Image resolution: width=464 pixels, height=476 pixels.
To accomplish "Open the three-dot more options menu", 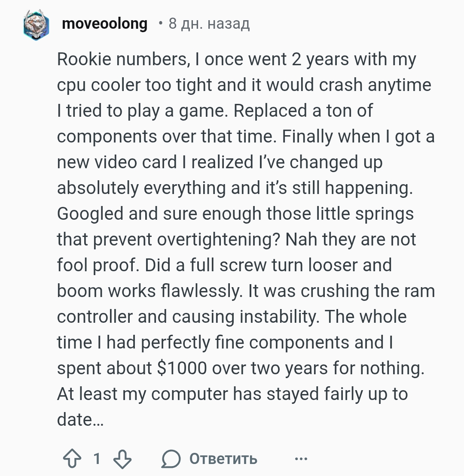I will tap(301, 459).
